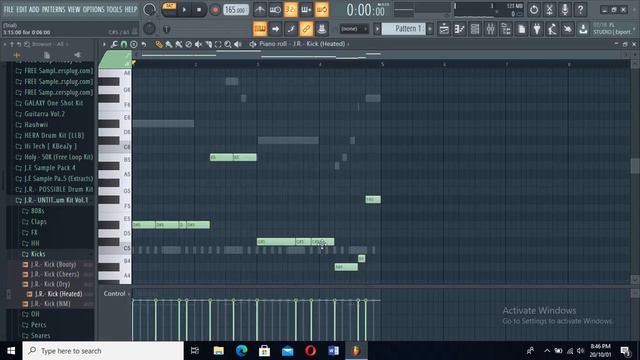
Task: Select the piano roll selection tool
Action: tap(218, 44)
